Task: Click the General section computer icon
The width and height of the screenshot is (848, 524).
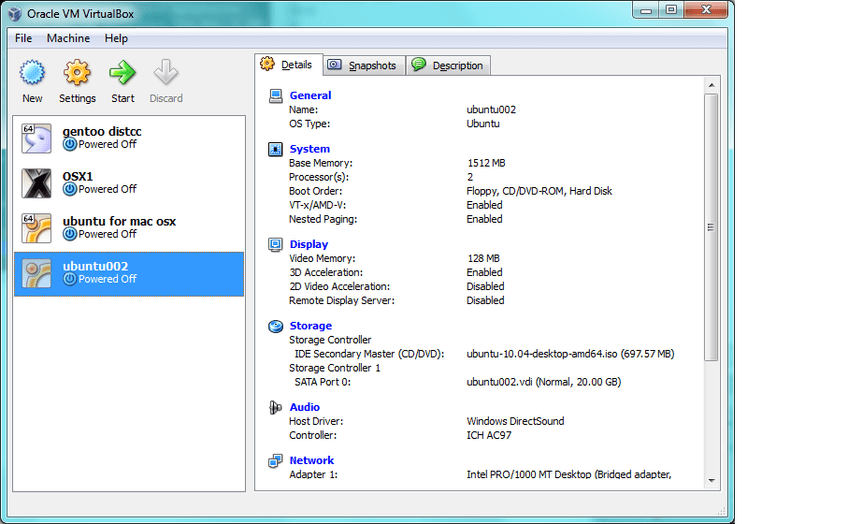Action: (275, 96)
